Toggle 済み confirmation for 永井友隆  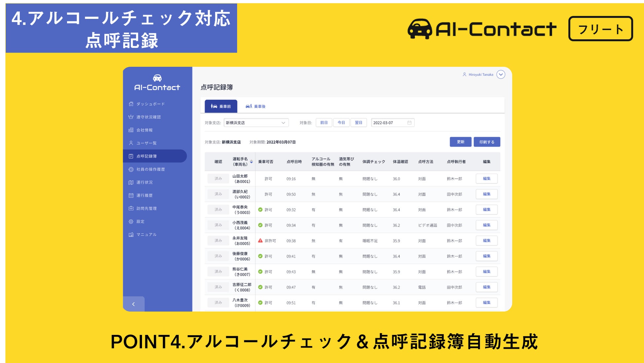click(218, 241)
